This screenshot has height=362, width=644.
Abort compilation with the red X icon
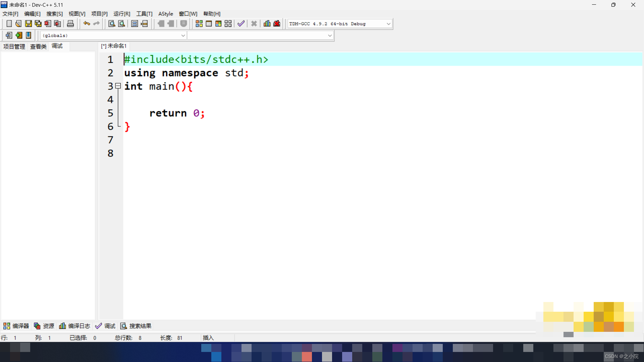254,23
